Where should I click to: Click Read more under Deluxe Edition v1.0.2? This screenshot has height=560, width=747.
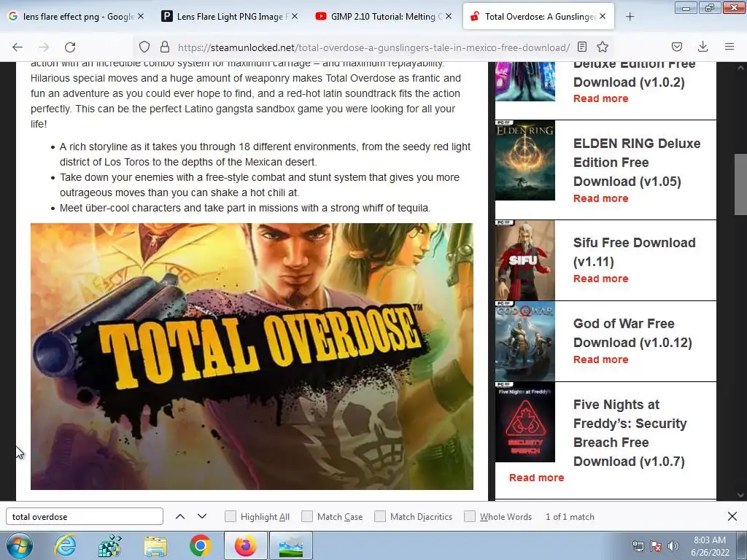600,98
